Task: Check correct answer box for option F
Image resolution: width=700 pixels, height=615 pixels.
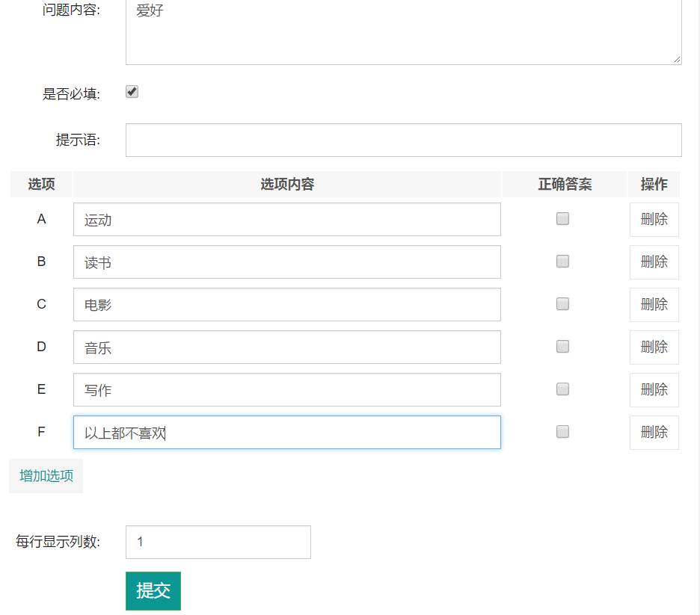Action: [562, 432]
